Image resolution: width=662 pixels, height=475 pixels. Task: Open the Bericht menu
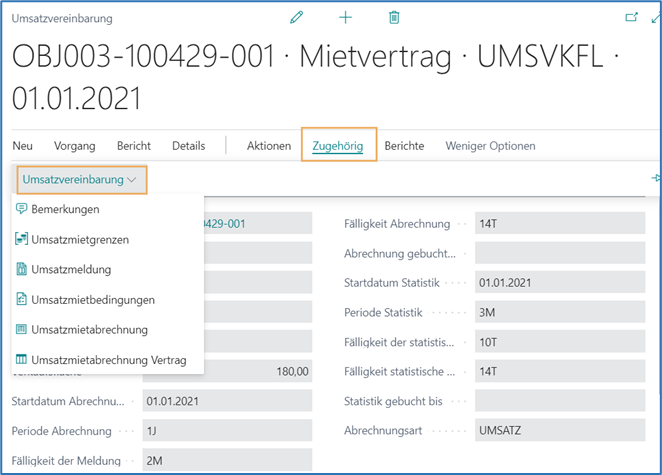point(134,146)
